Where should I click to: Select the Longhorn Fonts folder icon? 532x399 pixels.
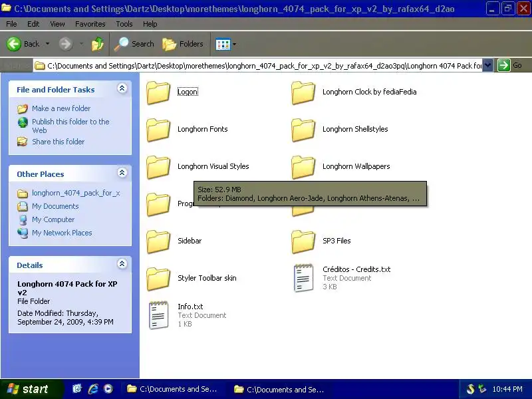tap(158, 130)
